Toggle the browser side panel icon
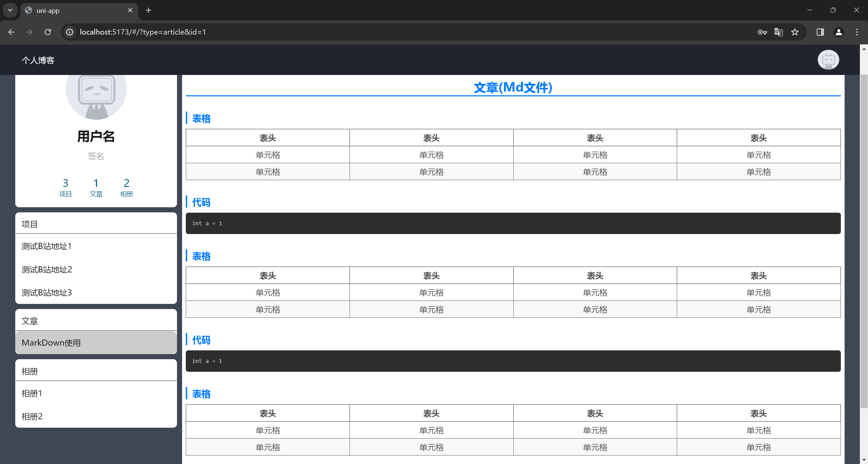 [820, 32]
